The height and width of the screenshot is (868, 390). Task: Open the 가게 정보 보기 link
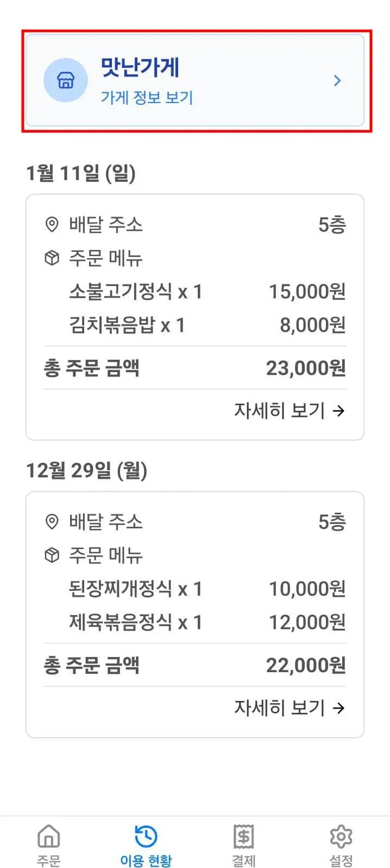coord(147,99)
